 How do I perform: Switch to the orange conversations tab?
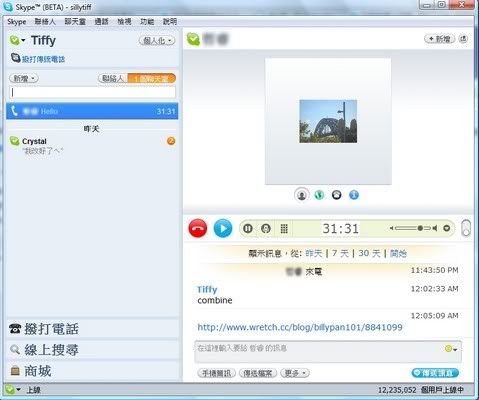pyautogui.click(x=152, y=78)
